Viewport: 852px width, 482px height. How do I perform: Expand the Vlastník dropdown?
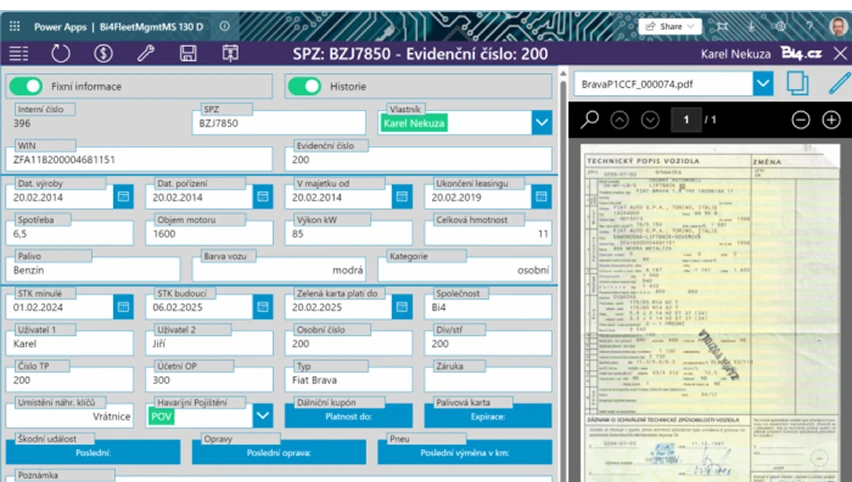pyautogui.click(x=541, y=123)
